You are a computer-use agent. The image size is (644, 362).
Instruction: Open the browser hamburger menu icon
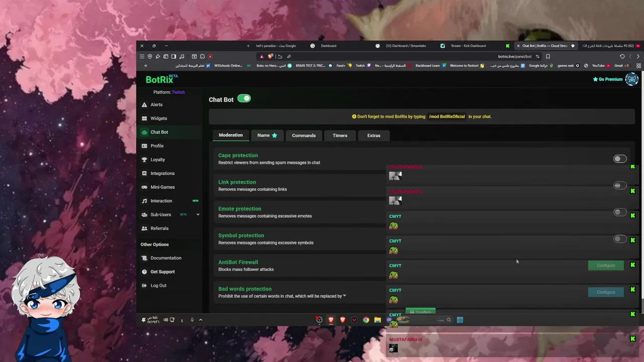142,56
